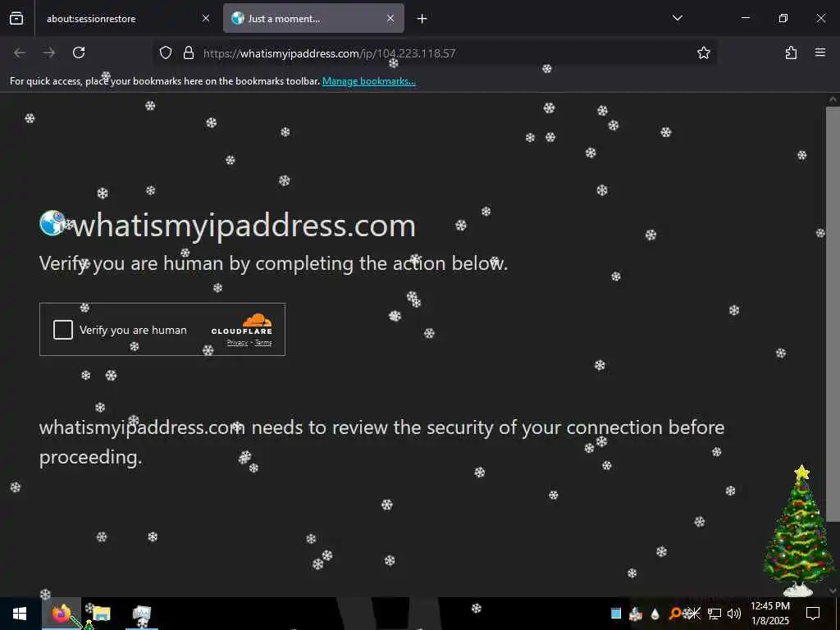
Task: Minimize the Firefox window
Action: click(746, 18)
